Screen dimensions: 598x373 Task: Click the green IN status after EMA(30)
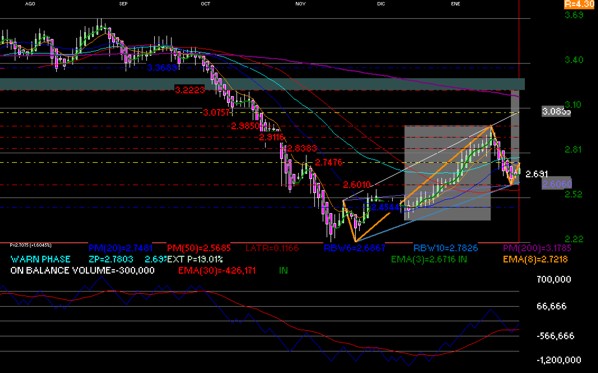pos(283,271)
